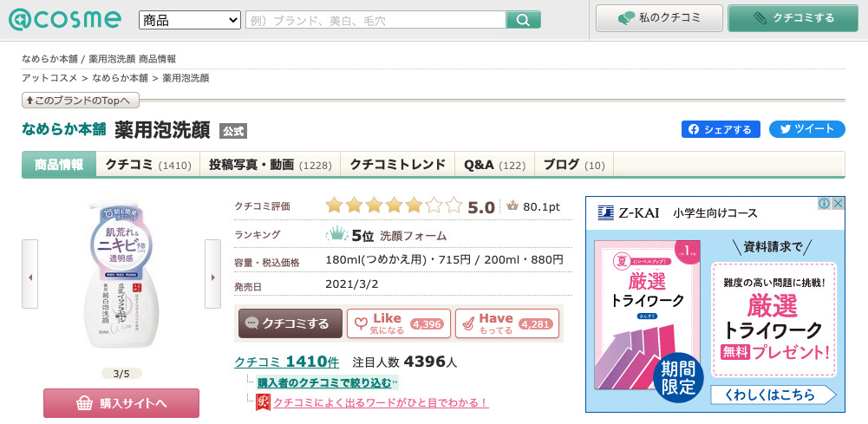
Task: Click the green クチコミする header button
Action: coord(793,18)
